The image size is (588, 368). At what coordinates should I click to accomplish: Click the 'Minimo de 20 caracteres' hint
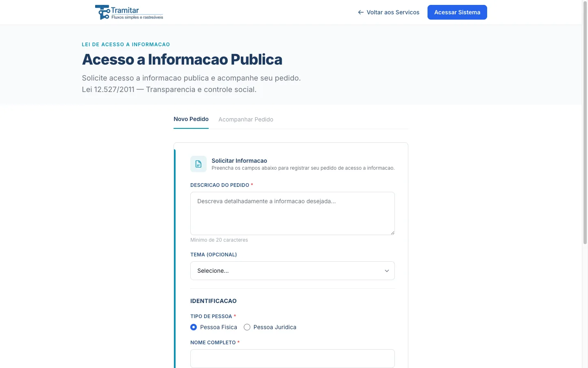219,240
